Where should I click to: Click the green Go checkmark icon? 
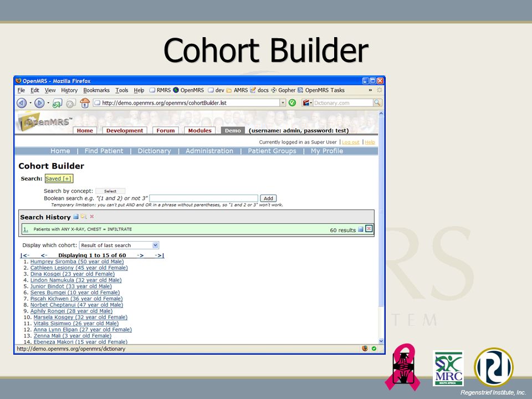(x=292, y=103)
